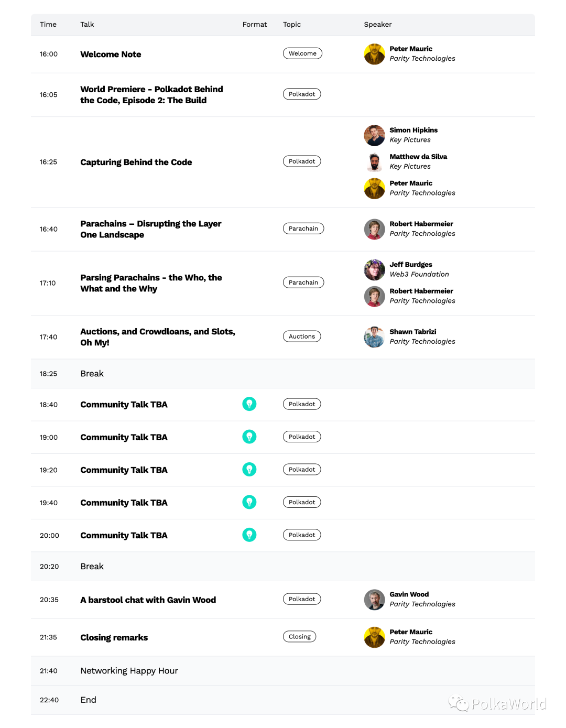Open the talk 'A barstool chat with Gavin Wood'
The height and width of the screenshot is (728, 566).
click(x=148, y=600)
